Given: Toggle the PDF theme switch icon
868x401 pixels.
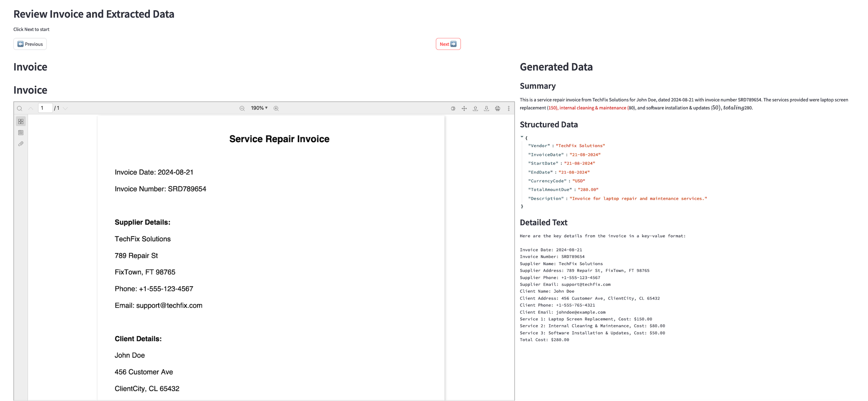Looking at the screenshot, I should click(453, 108).
